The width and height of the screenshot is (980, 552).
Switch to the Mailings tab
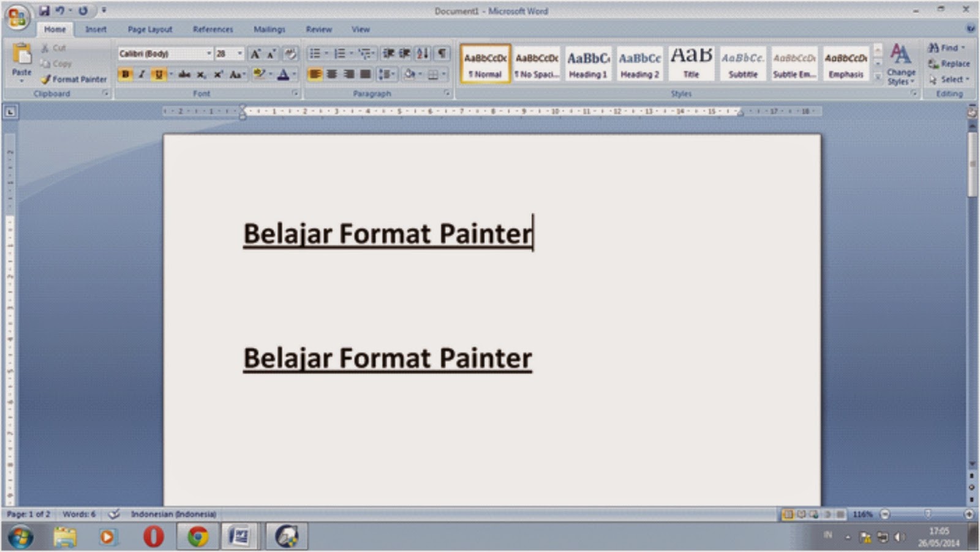269,29
